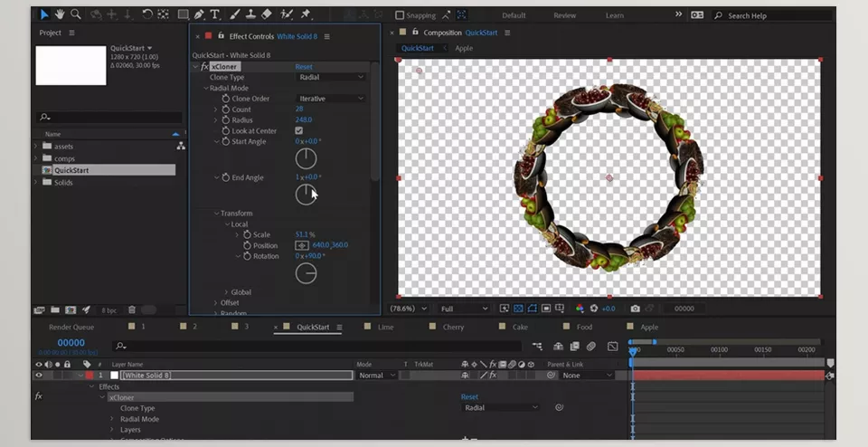Image resolution: width=868 pixels, height=447 pixels.
Task: Click the 8 bpc color depth button
Action: 108,310
